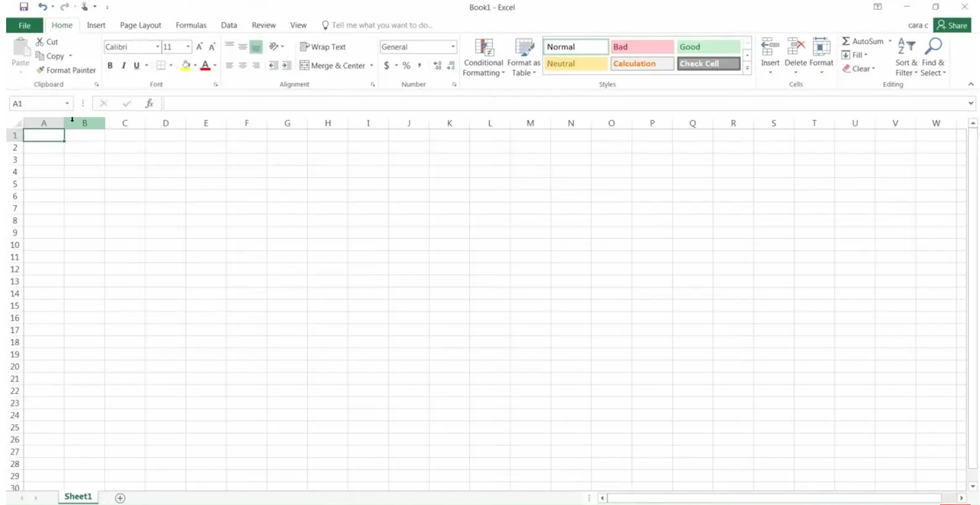Click the Save icon in title bar
The image size is (980, 505).
pyautogui.click(x=24, y=7)
